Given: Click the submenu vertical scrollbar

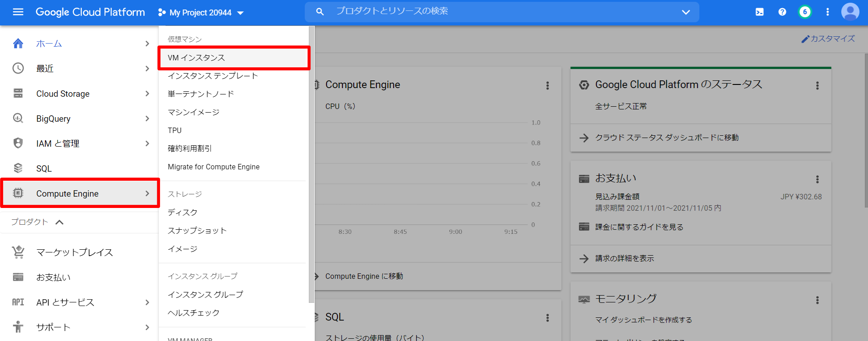Looking at the screenshot, I should click(x=311, y=164).
